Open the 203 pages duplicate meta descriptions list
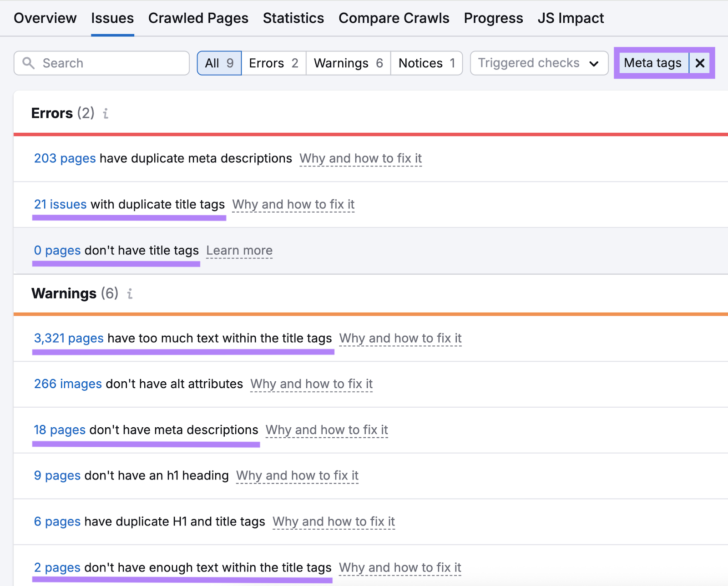This screenshot has height=586, width=728. tap(64, 158)
